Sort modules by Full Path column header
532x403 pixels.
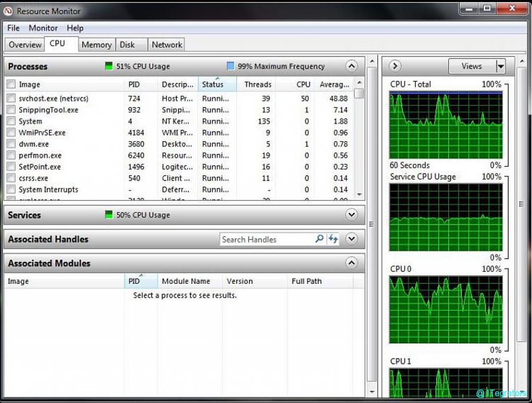pyautogui.click(x=320, y=281)
